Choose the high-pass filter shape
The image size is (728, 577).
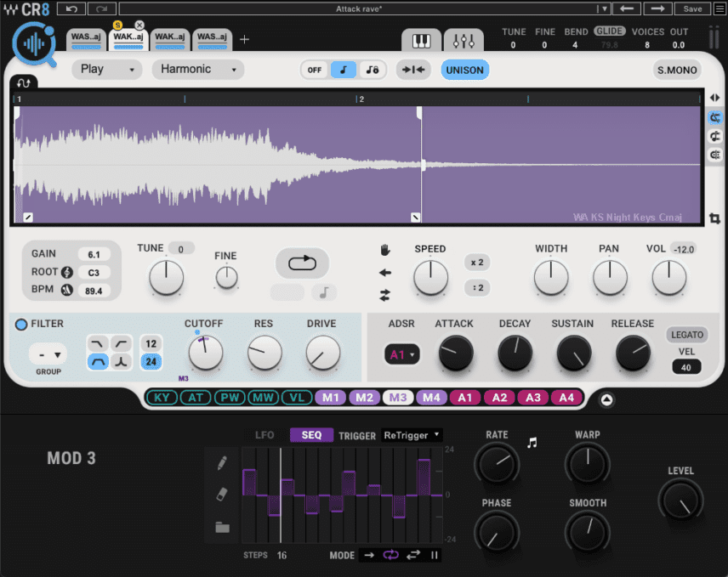(x=121, y=343)
